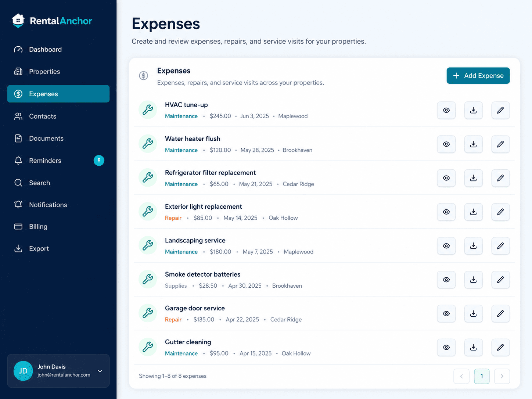This screenshot has height=399, width=532.
Task: Download the Garage door service expense
Action: pyautogui.click(x=473, y=313)
